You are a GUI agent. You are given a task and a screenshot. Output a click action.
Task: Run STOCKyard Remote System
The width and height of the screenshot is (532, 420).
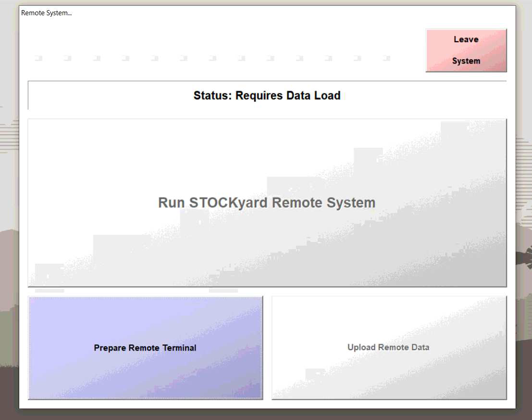click(x=267, y=203)
